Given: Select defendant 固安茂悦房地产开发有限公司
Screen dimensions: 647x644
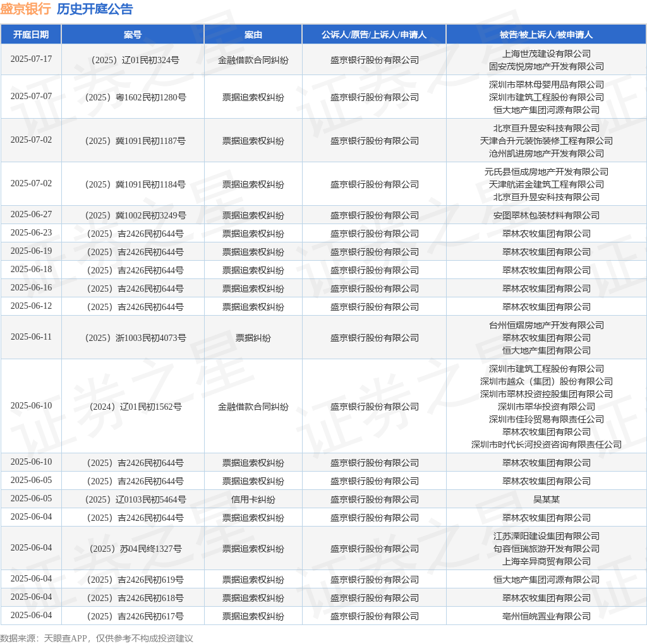Looking at the screenshot, I should point(546,66).
